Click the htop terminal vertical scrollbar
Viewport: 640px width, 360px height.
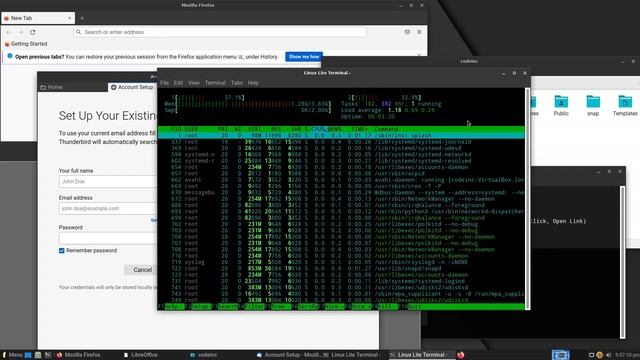527,198
